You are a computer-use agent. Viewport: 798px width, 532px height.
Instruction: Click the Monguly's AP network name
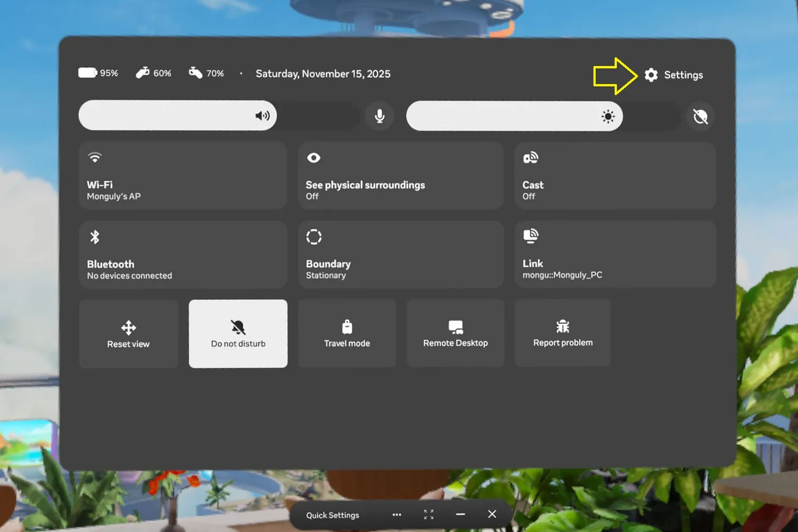(114, 196)
